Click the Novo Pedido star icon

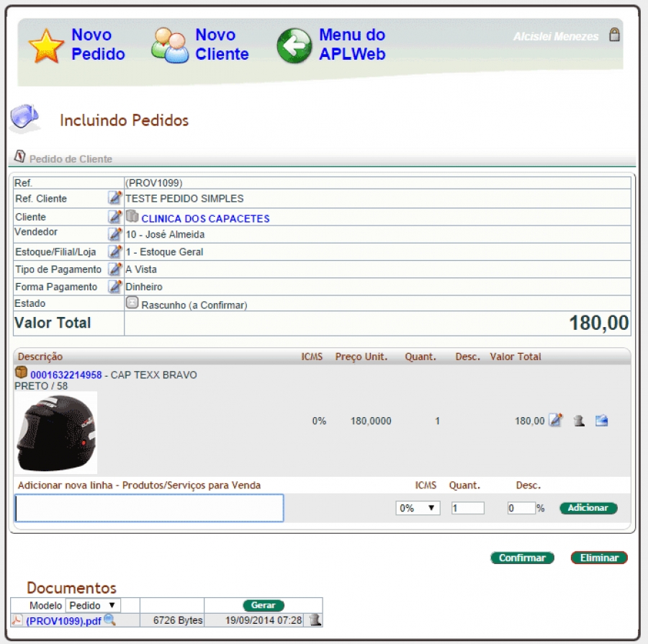46,45
